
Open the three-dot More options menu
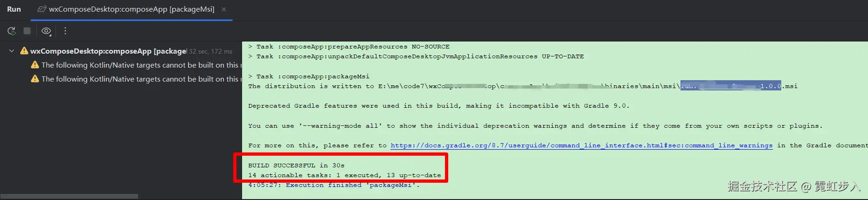[x=65, y=31]
